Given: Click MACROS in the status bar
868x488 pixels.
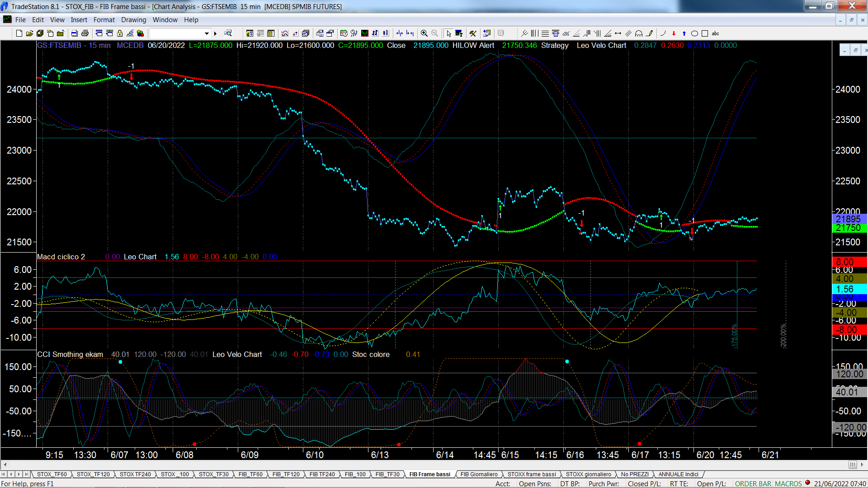Looking at the screenshot, I should click(788, 484).
